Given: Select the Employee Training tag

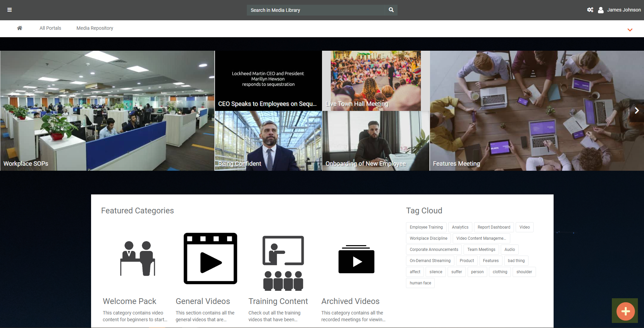Looking at the screenshot, I should click(426, 227).
